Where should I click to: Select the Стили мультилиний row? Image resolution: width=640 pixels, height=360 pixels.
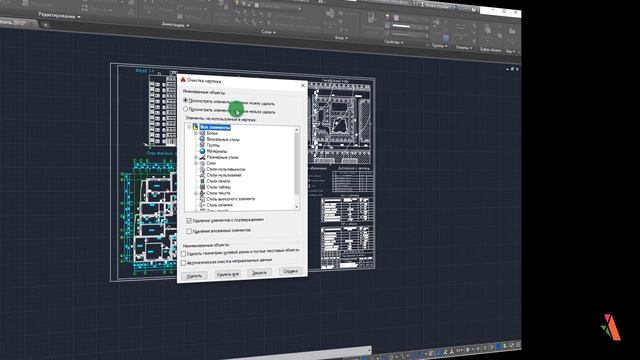(219, 175)
